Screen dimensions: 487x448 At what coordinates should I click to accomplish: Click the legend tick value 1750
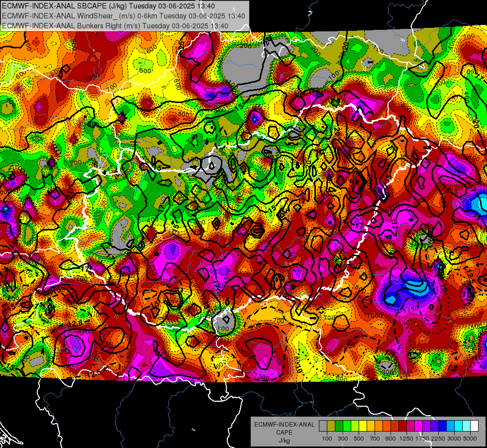point(422,439)
